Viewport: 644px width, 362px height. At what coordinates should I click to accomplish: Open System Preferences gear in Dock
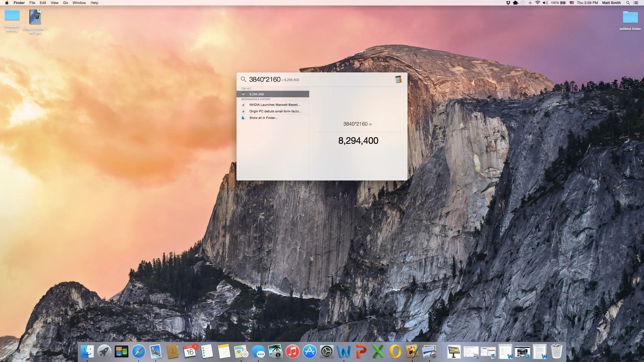coord(327,351)
